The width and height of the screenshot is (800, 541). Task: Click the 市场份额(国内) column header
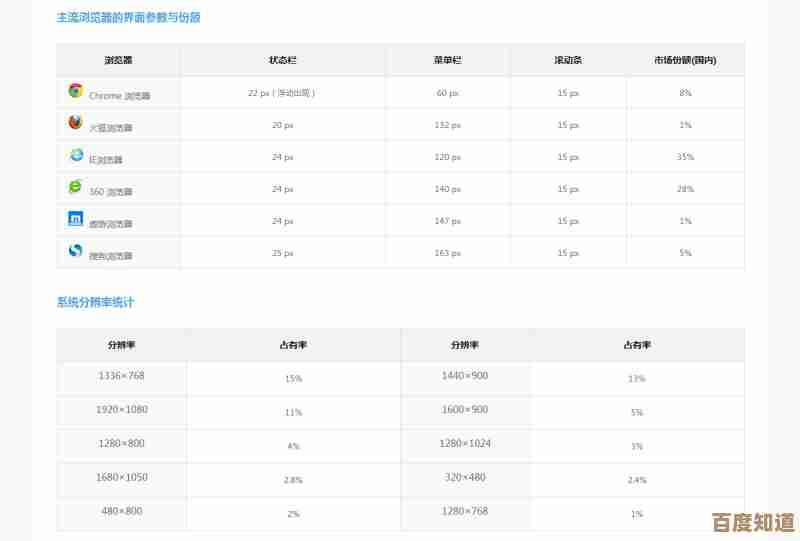[x=685, y=60]
